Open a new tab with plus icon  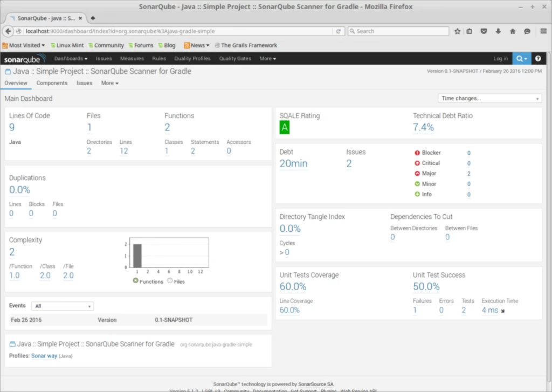coord(93,18)
